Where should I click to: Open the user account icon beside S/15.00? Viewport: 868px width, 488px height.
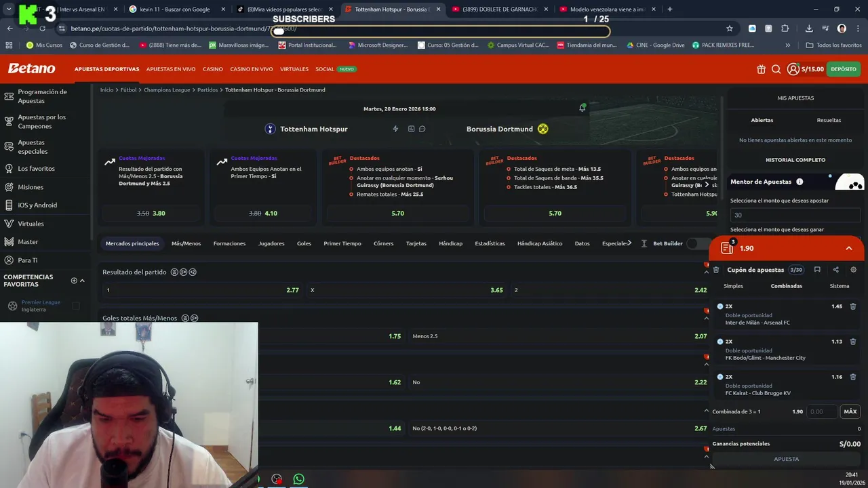(x=793, y=69)
